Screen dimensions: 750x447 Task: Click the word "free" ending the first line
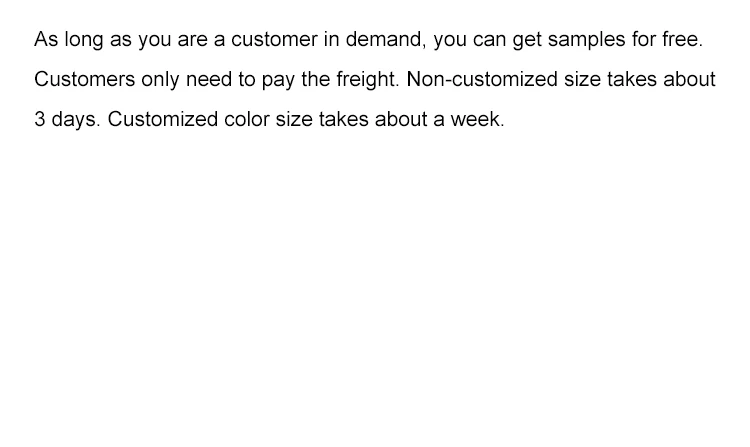685,41
